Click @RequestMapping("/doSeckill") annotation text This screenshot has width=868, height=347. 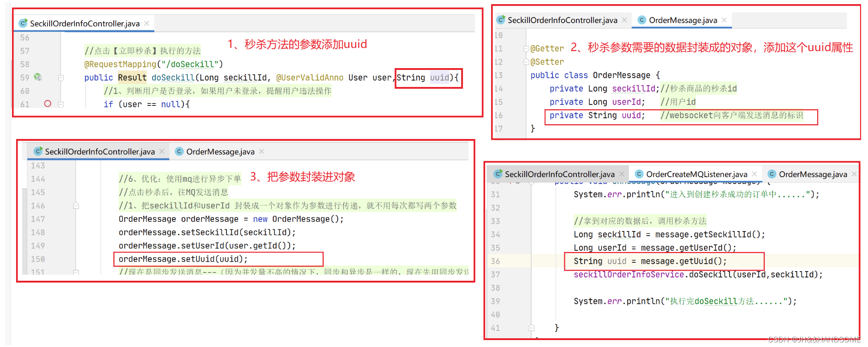pyautogui.click(x=153, y=64)
